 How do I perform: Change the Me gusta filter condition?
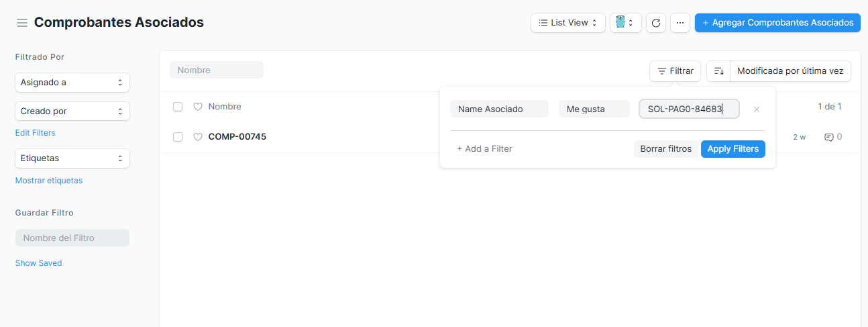594,109
